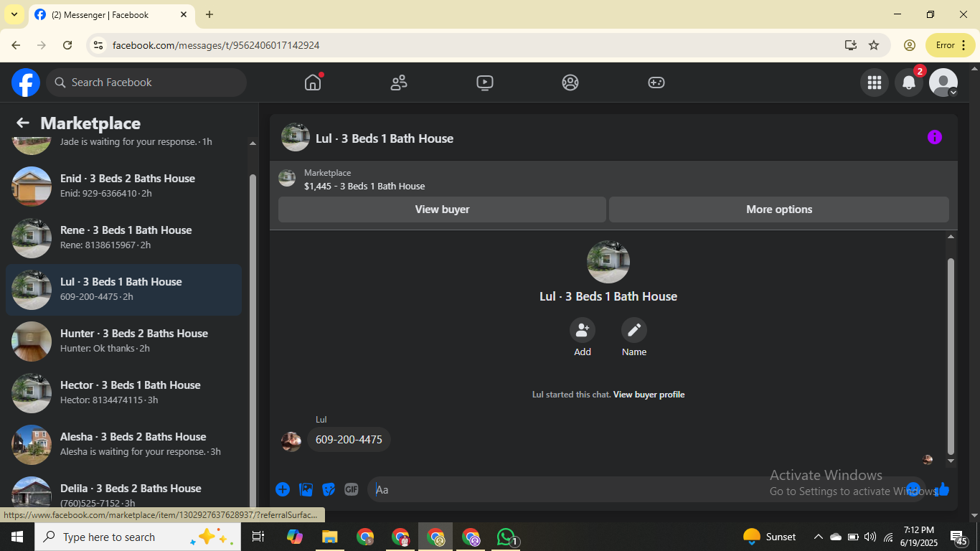
Task: Click the browser back arrow
Action: [x=16, y=45]
